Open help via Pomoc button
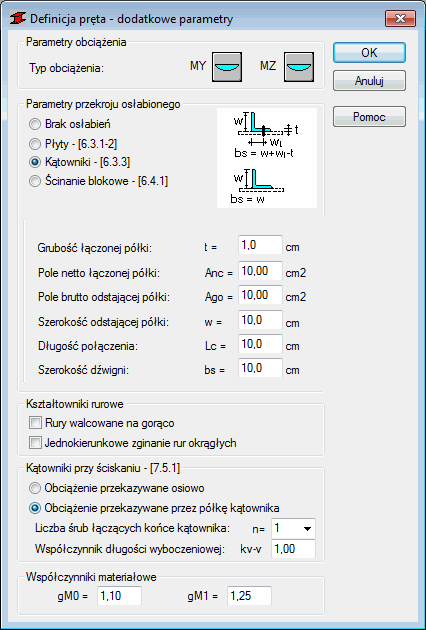The width and height of the screenshot is (426, 630). (x=369, y=117)
